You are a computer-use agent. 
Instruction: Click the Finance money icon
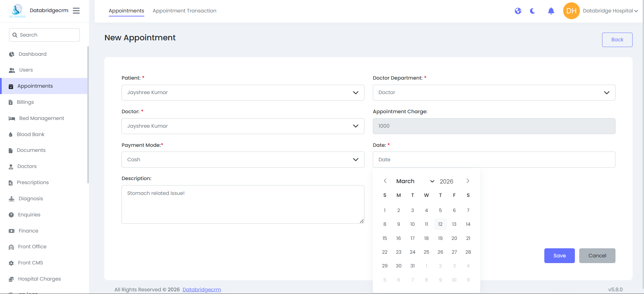[x=12, y=231]
